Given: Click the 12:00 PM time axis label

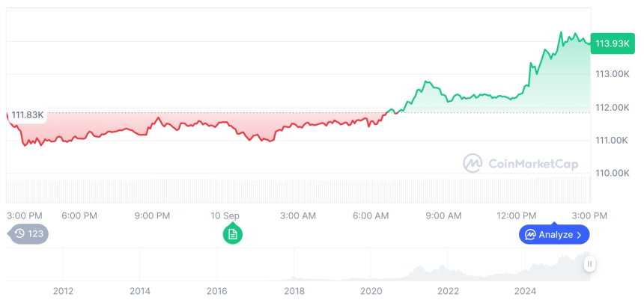Looking at the screenshot, I should click(x=518, y=215).
